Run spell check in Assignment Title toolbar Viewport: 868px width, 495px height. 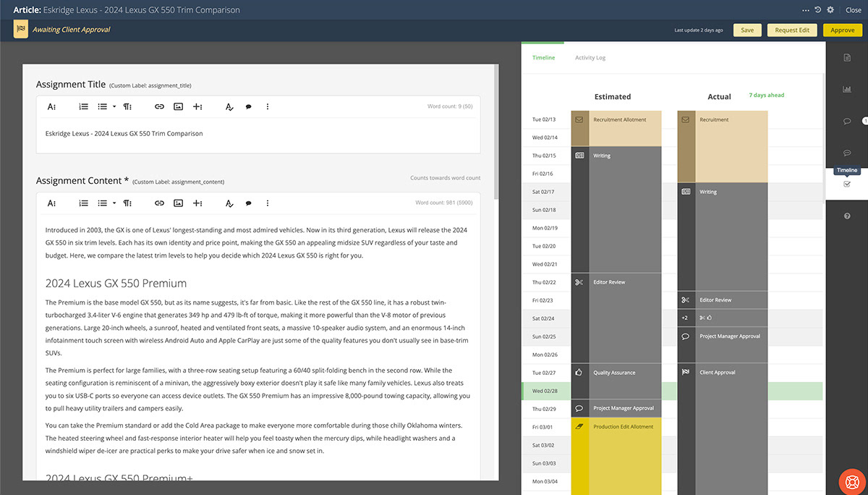[x=229, y=106]
